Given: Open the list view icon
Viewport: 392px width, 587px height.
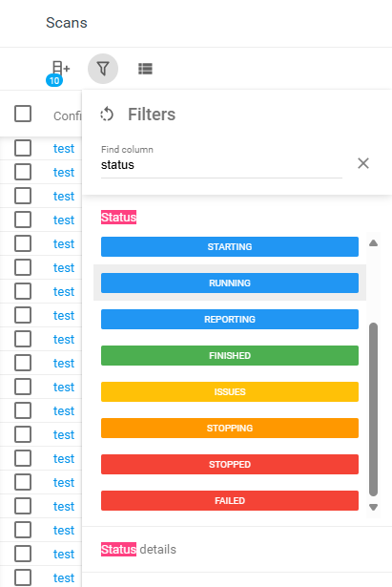Looking at the screenshot, I should 145,69.
